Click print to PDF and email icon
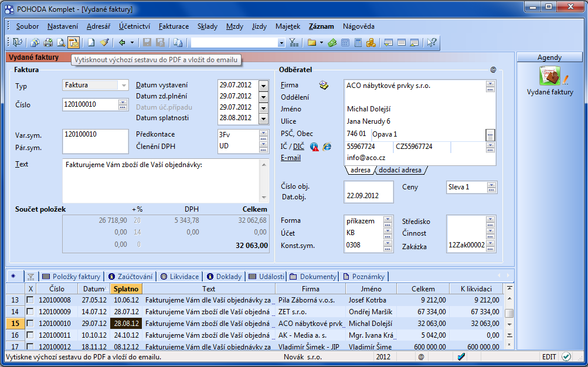Viewport: 588px width, 367px height. (73, 43)
